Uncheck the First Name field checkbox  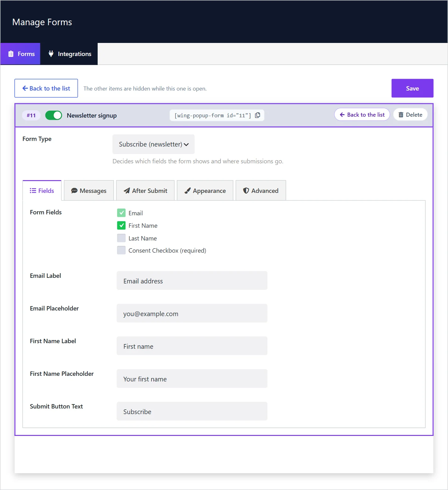point(121,225)
